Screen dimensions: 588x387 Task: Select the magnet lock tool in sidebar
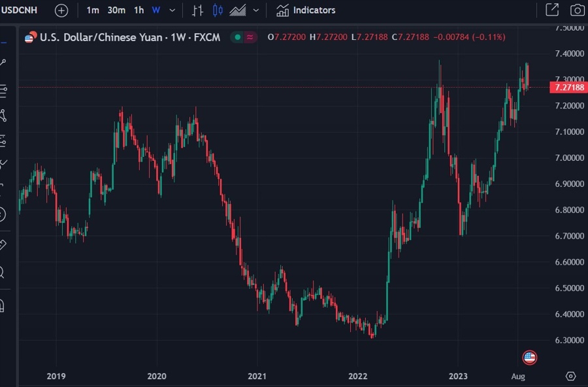[2, 305]
